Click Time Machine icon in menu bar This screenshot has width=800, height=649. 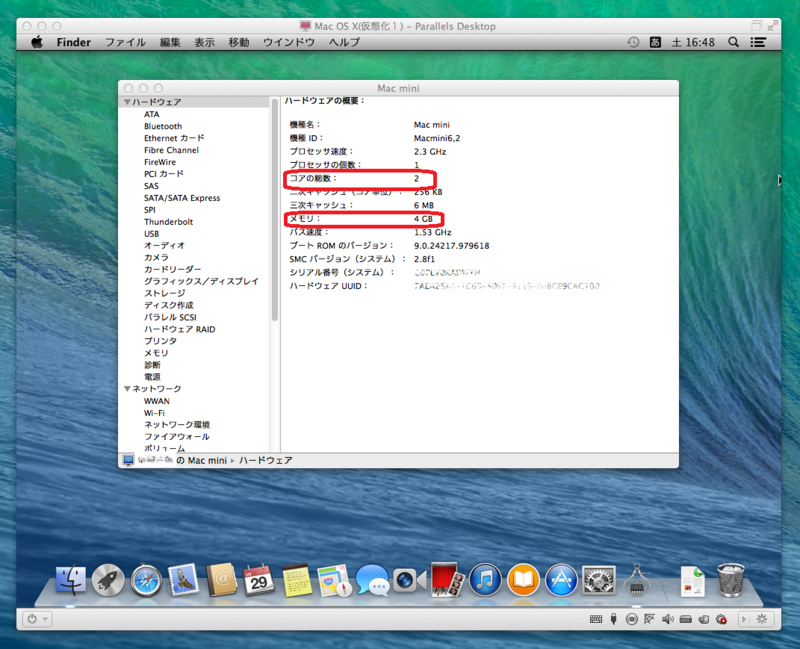pyautogui.click(x=633, y=42)
